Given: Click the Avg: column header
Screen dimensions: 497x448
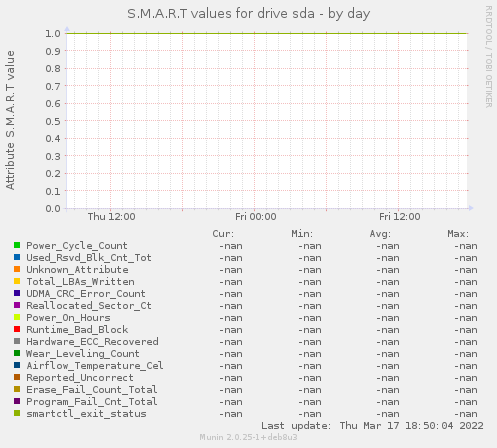Looking at the screenshot, I should point(380,234).
